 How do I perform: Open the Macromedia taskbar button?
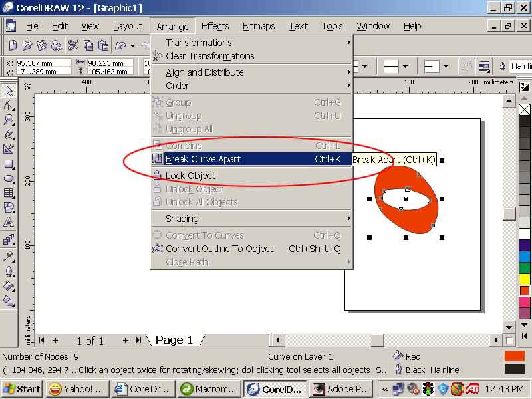[209, 389]
